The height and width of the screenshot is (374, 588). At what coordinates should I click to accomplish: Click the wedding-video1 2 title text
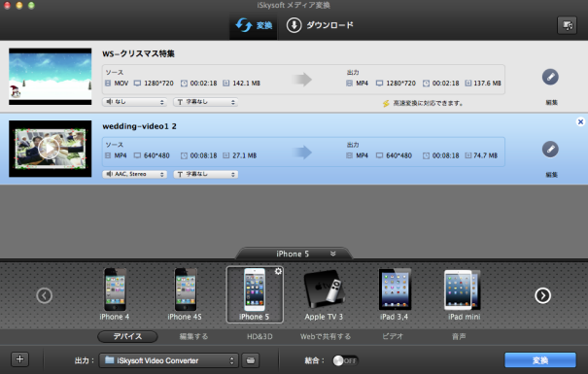point(140,126)
